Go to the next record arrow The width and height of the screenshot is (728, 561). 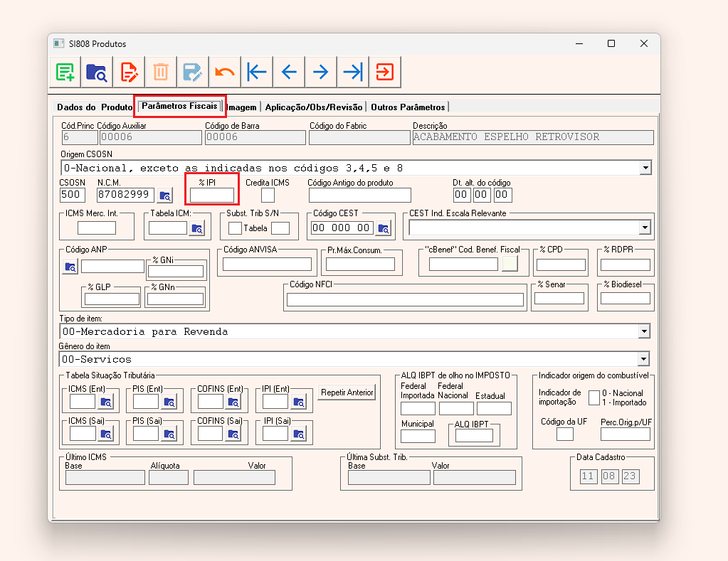click(321, 72)
